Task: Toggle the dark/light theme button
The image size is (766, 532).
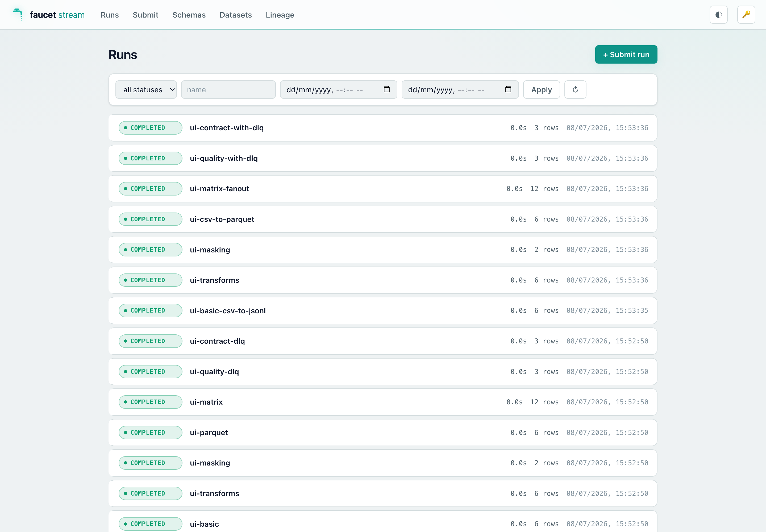Action: pyautogui.click(x=718, y=15)
